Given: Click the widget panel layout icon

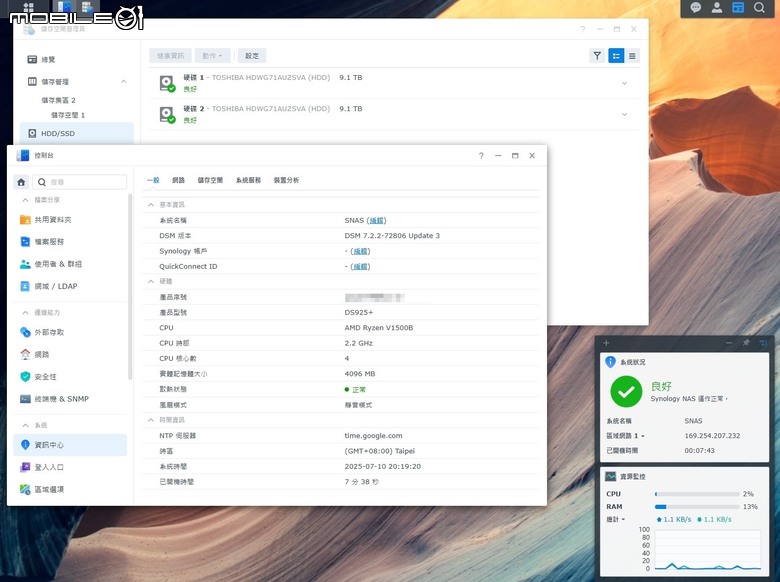Looking at the screenshot, I should 763,343.
